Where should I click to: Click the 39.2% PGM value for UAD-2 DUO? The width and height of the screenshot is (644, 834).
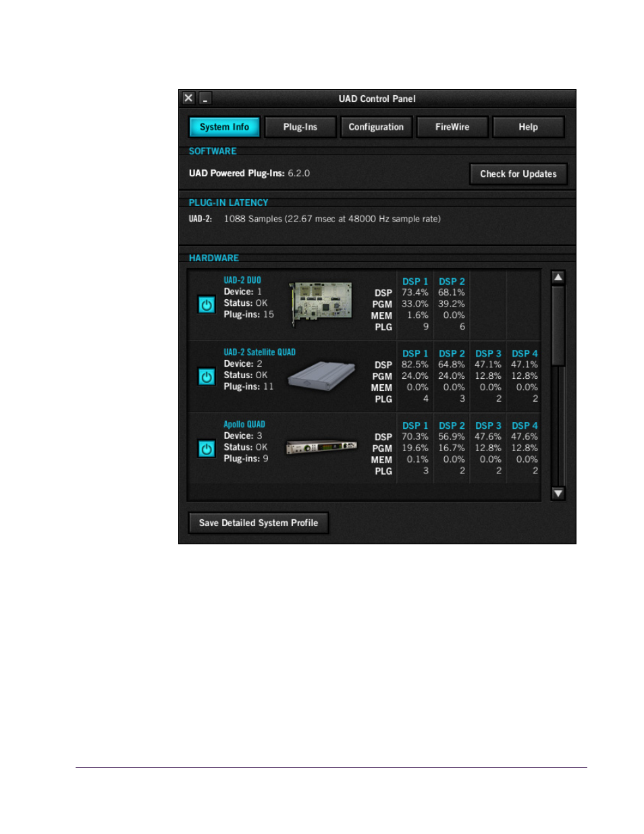(452, 304)
